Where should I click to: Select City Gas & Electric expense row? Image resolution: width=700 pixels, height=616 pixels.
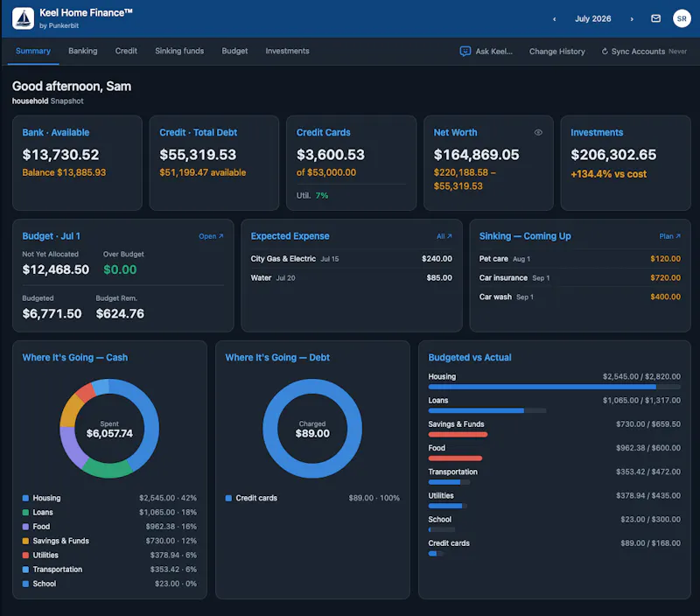pyautogui.click(x=352, y=258)
